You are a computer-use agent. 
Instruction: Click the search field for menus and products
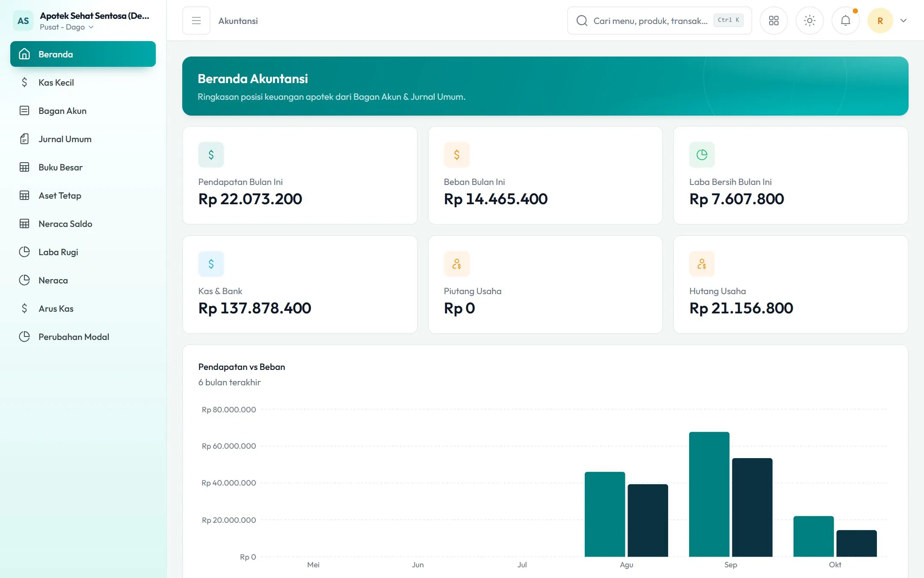point(659,21)
